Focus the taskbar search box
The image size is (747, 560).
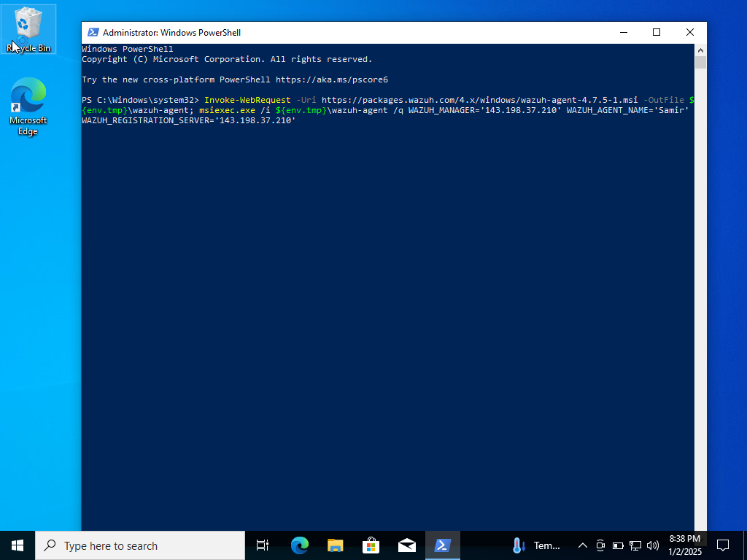140,545
